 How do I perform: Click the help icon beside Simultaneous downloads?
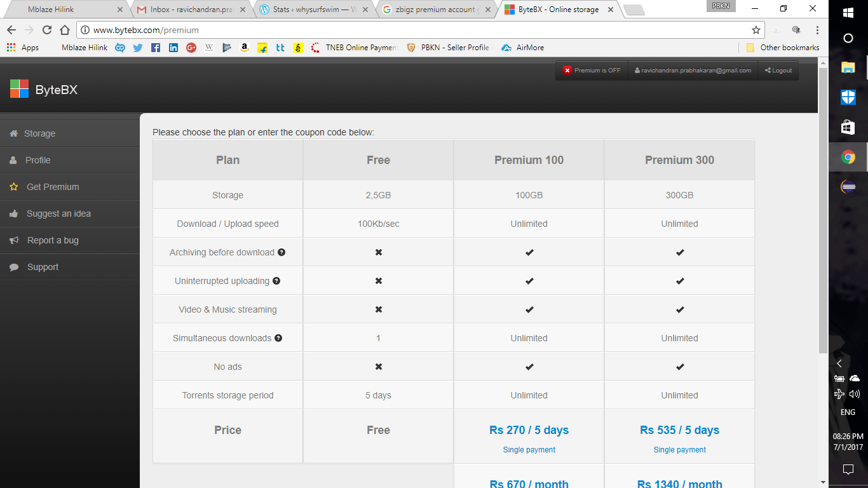(278, 338)
